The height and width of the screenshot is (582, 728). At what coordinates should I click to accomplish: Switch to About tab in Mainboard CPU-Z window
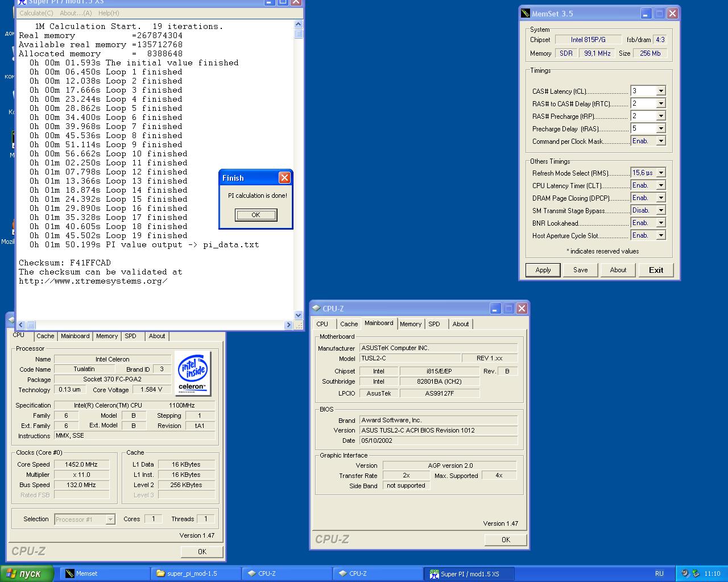tap(461, 324)
